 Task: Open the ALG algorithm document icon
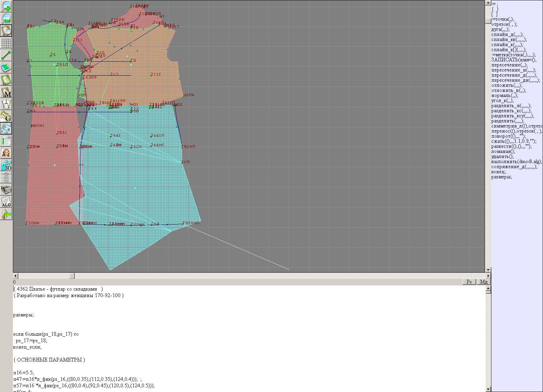click(x=6, y=202)
